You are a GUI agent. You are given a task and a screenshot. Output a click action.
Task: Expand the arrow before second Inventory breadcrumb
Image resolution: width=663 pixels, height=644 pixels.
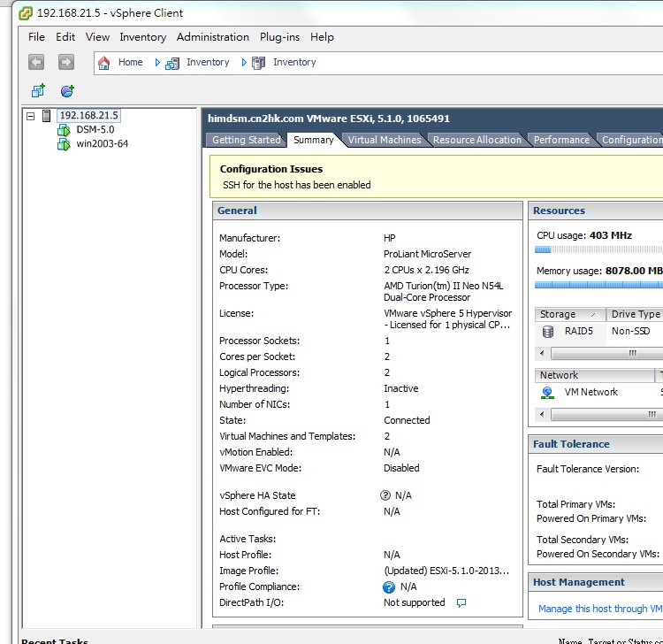(244, 63)
